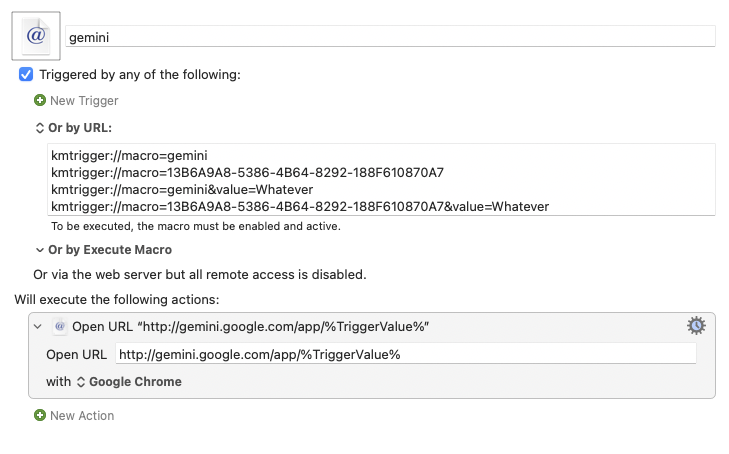This screenshot has height=454, width=729.
Task: Click the green plus icon for New Trigger
Action: coord(40,101)
